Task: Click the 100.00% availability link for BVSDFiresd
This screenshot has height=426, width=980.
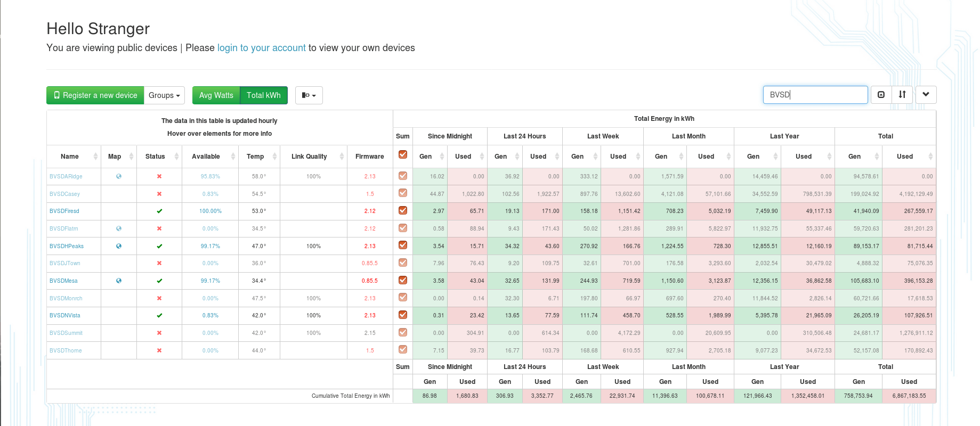Action: (x=210, y=211)
